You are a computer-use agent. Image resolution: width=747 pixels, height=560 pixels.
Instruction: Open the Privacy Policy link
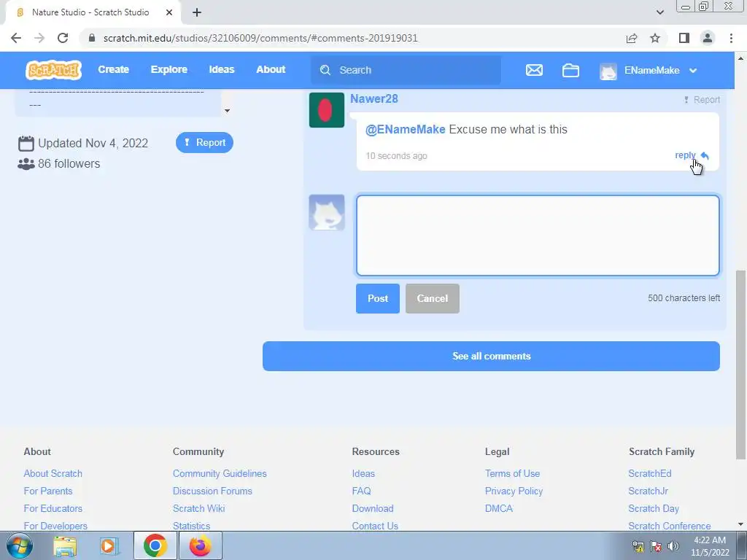[x=514, y=491]
